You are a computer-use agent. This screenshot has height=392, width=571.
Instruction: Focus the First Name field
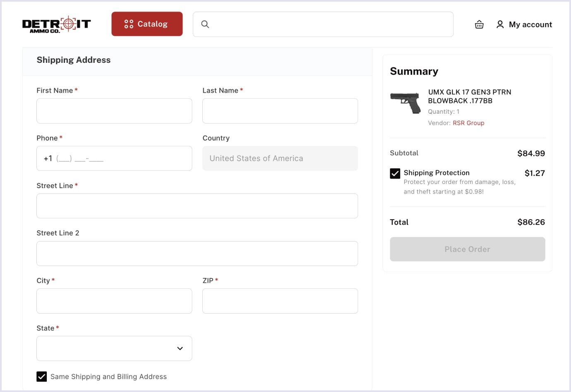coord(114,111)
